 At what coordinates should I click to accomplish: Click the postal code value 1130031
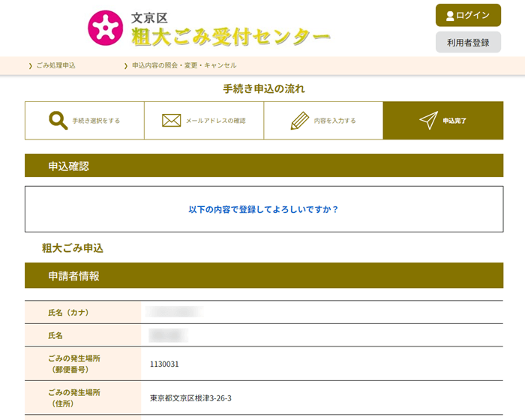click(x=164, y=364)
